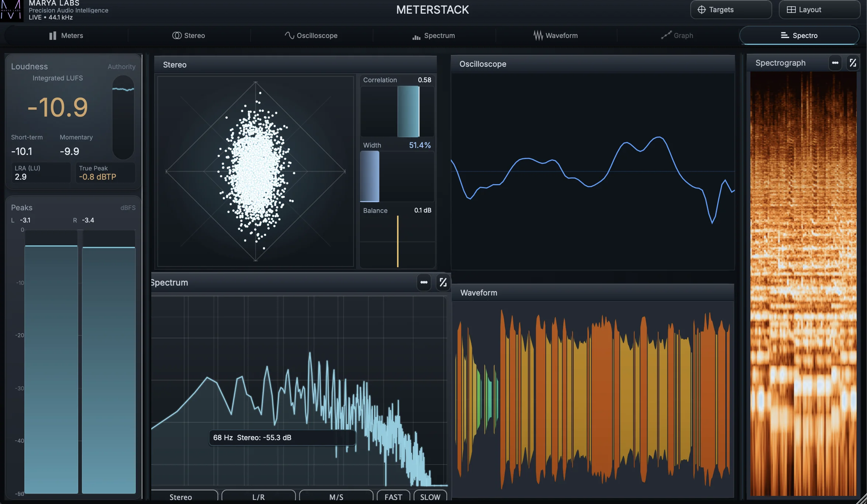867x504 pixels.
Task: Select Stereo view below the Spectrum
Action: [x=180, y=497]
